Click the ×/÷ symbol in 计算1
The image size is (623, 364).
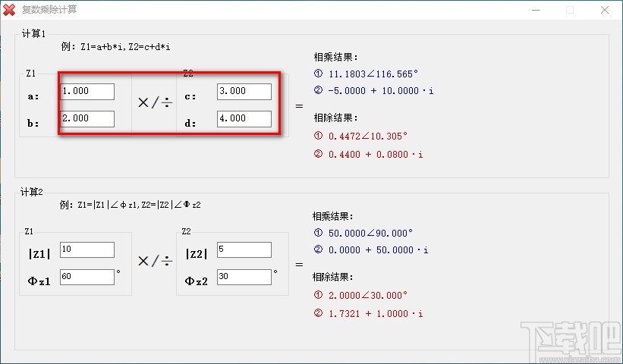coord(154,103)
